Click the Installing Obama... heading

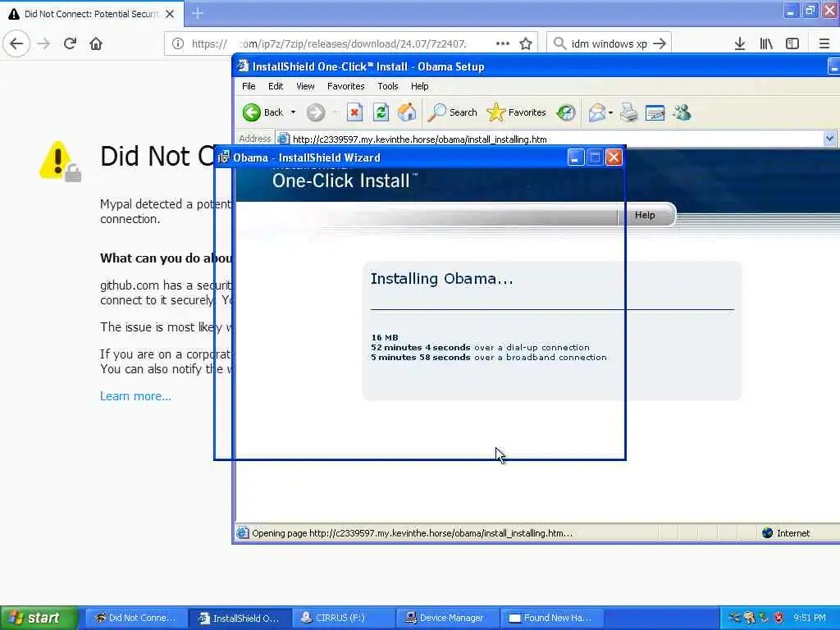pos(442,279)
